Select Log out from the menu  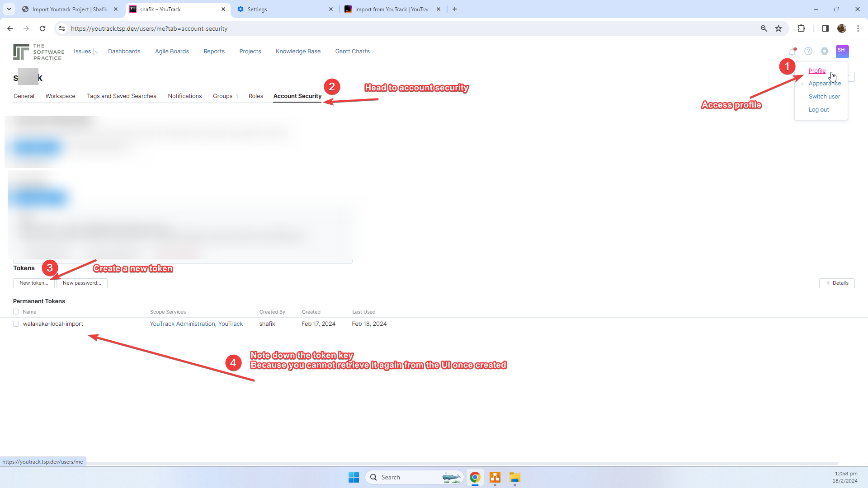click(818, 110)
